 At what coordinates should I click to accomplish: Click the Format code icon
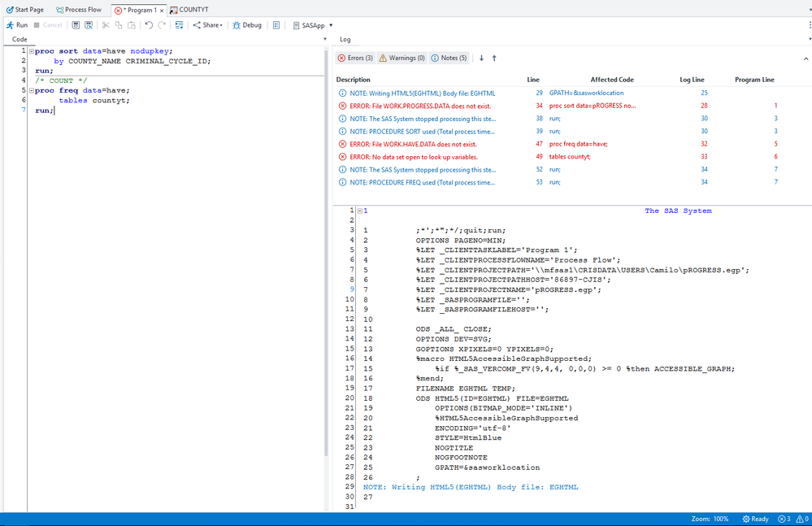[179, 25]
